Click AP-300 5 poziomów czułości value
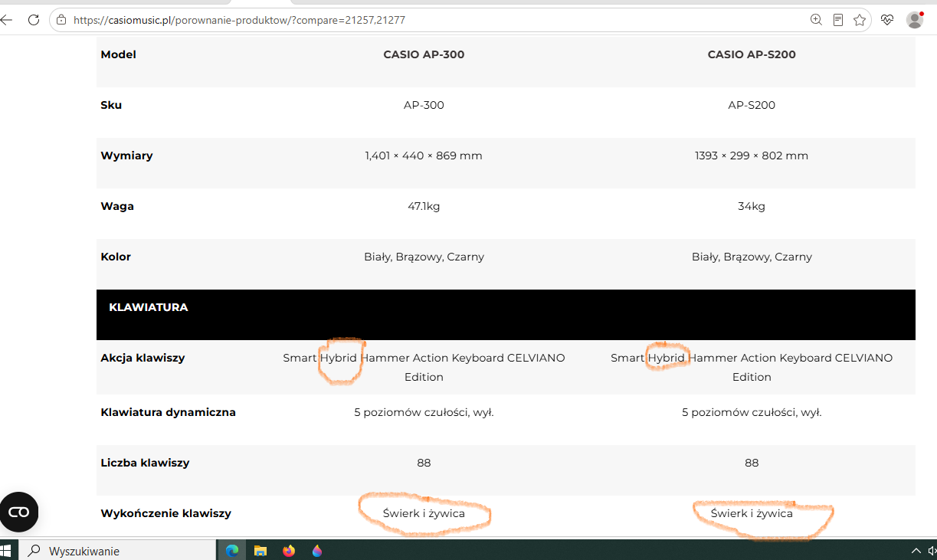 (424, 412)
